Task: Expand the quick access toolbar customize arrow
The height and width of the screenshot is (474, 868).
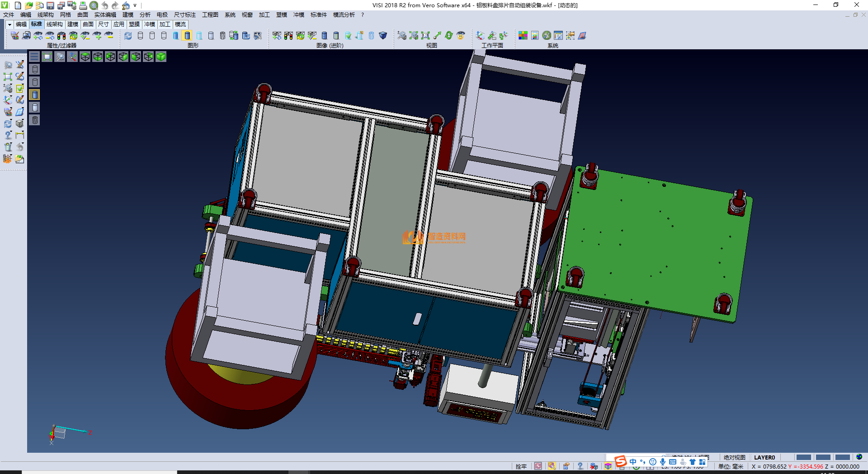Action: tap(135, 5)
